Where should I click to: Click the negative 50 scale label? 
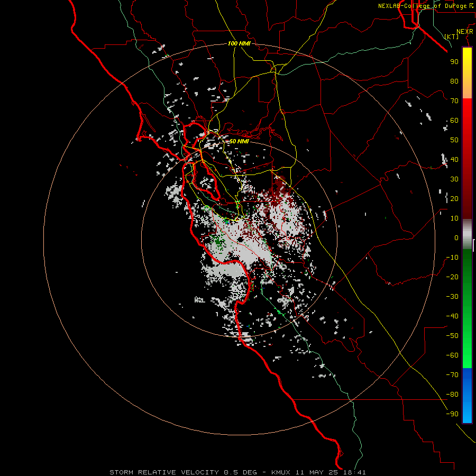[452, 336]
